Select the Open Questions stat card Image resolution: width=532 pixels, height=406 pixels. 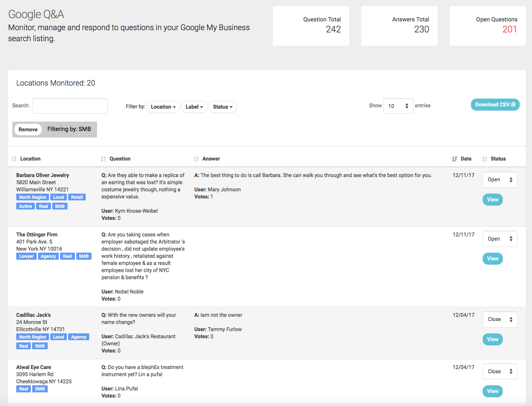pyautogui.click(x=488, y=26)
